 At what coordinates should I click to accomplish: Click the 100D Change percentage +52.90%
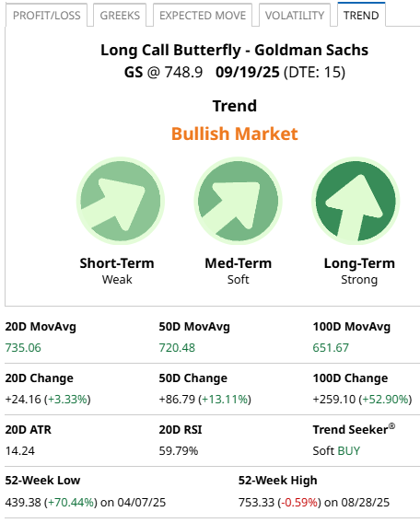pos(385,399)
